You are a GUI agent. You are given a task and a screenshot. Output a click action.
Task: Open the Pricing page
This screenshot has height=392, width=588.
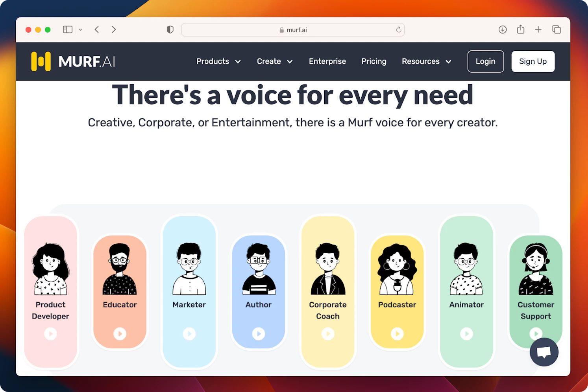[374, 61]
